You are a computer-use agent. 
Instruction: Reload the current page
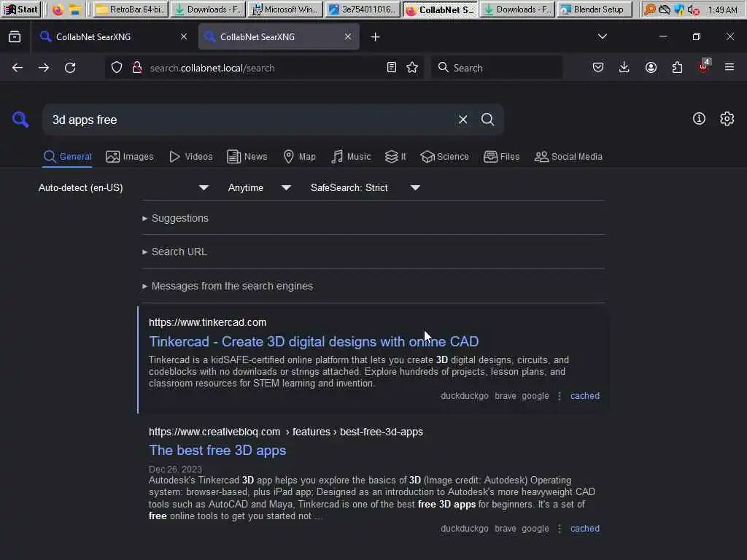click(x=70, y=68)
